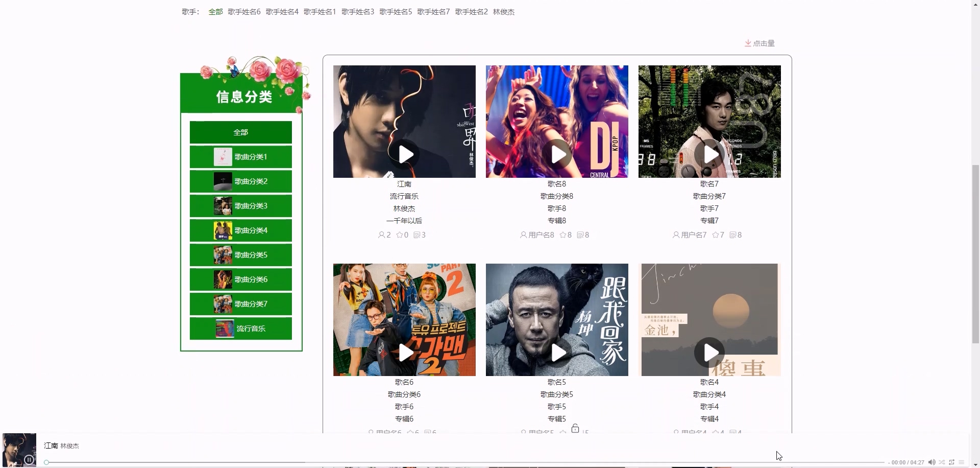Select 流行音乐 category in sidebar
Viewport: 980px width, 468px height.
(x=241, y=329)
